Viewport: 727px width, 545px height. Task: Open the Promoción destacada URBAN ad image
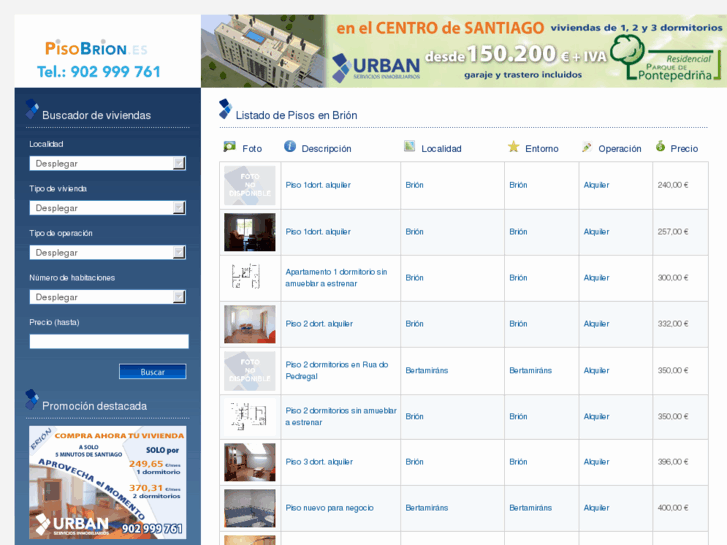click(108, 482)
